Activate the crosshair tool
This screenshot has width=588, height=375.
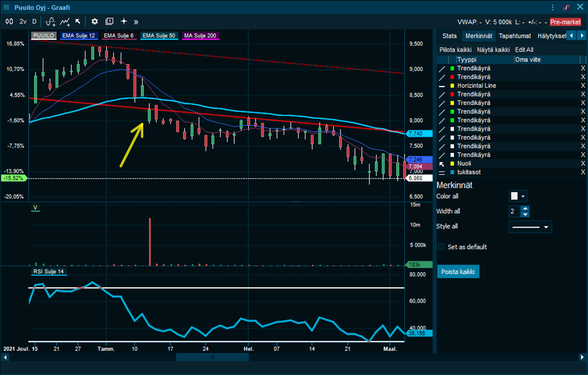coord(124,22)
